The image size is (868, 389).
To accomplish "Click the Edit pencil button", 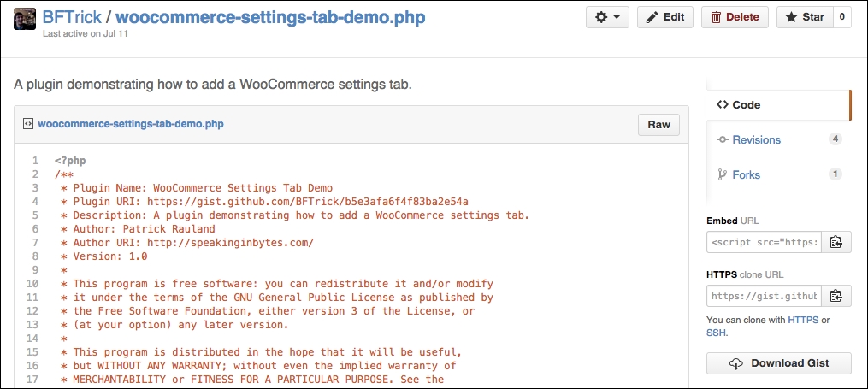I will [665, 17].
